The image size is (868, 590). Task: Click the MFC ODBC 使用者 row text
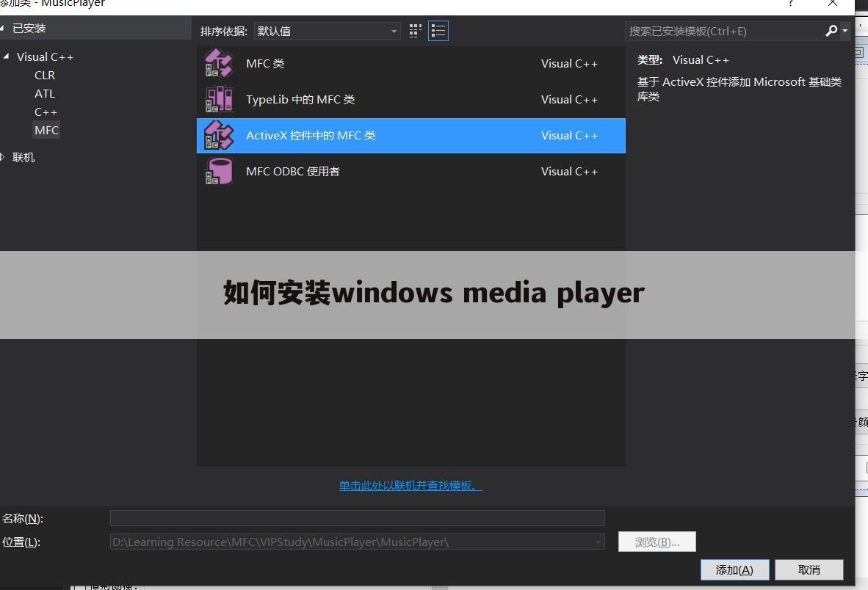[293, 172]
